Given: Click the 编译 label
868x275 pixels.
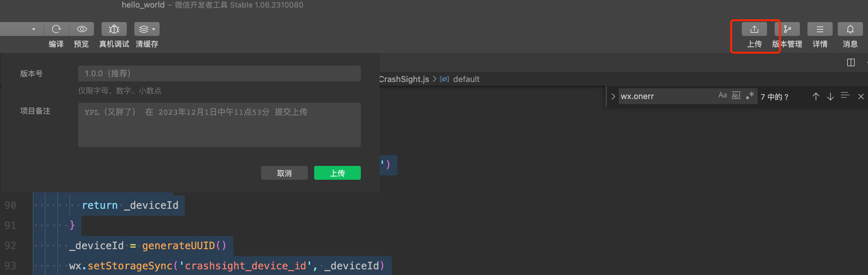Looking at the screenshot, I should click(56, 44).
